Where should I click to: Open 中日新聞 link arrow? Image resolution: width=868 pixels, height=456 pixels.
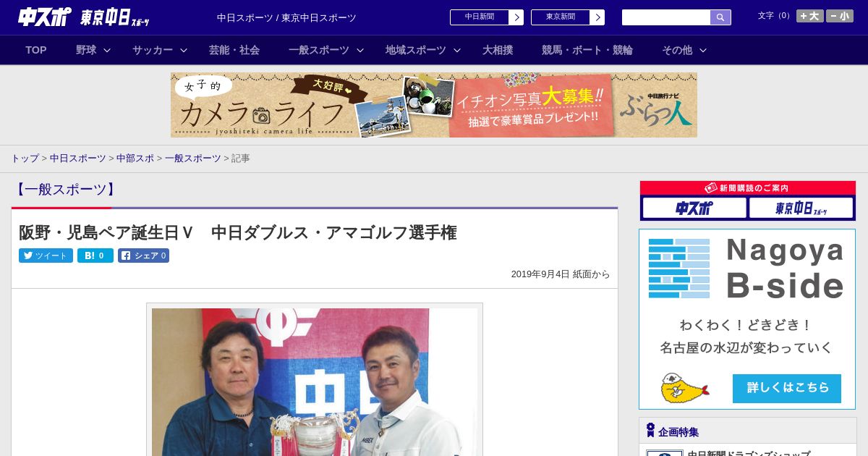pos(516,17)
